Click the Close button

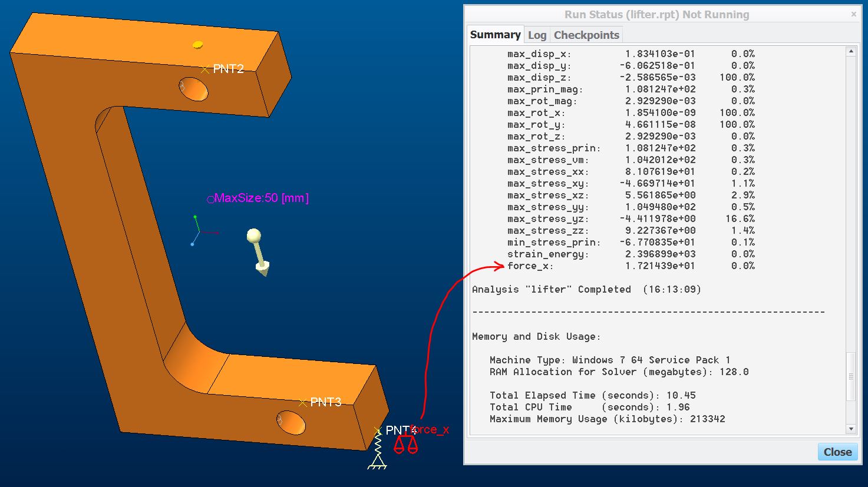point(837,452)
